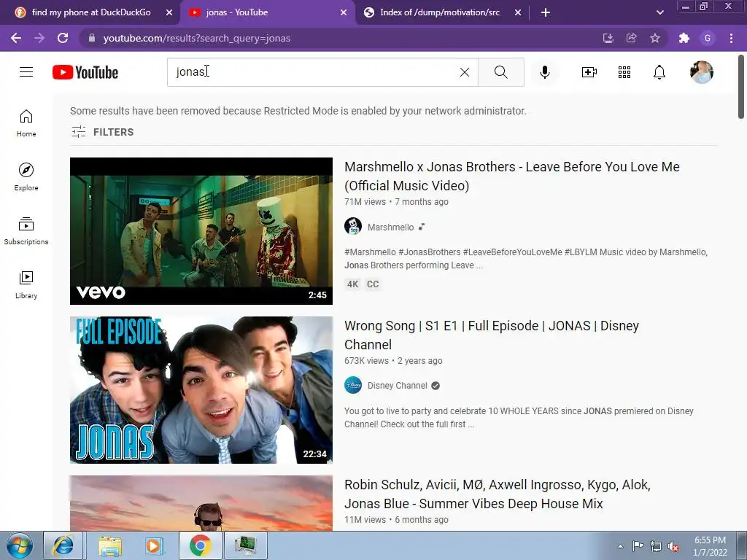Open the Marshmello channel avatar
Image resolution: width=747 pixels, height=560 pixels.
[353, 226]
